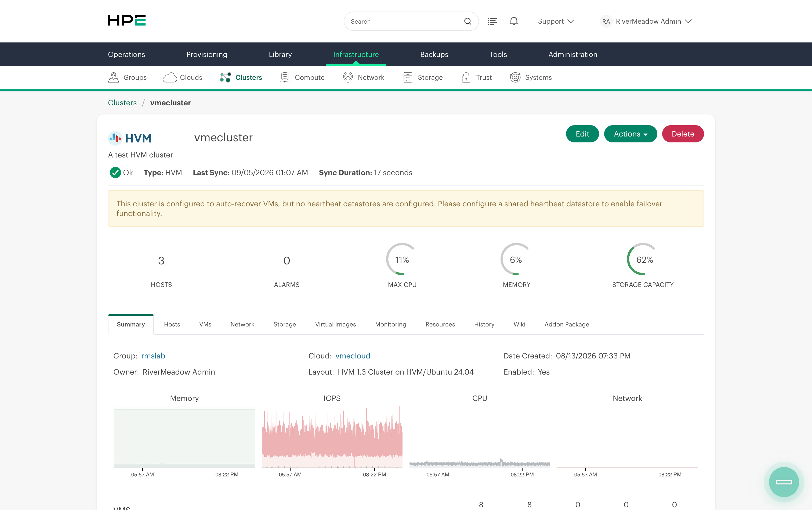The image size is (812, 510).
Task: Switch to the Addon Package tab
Action: tap(567, 324)
